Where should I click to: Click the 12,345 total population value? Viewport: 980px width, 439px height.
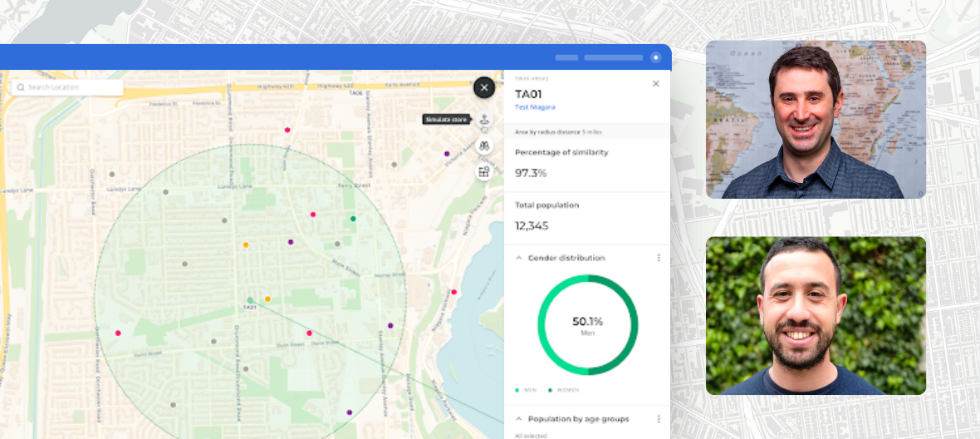[532, 226]
